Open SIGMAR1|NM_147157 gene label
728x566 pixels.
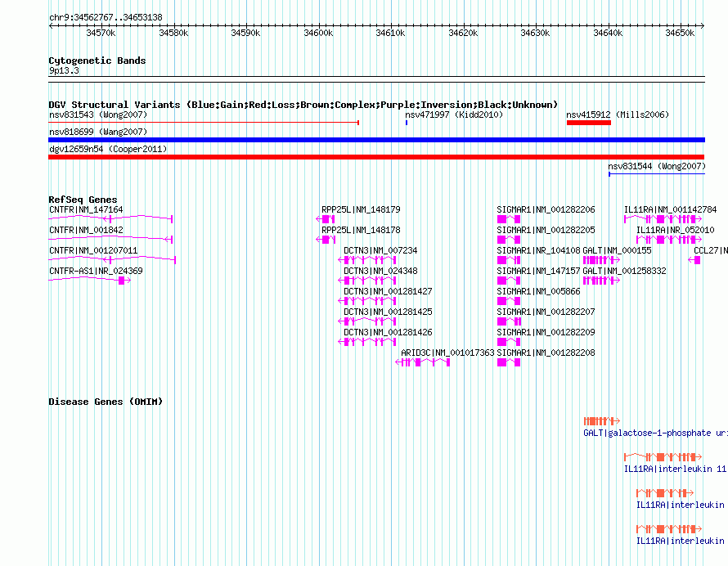pos(538,272)
